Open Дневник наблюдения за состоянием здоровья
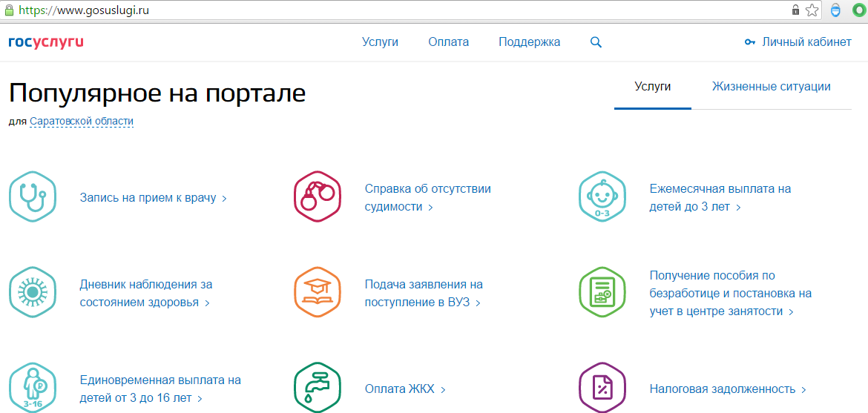Viewport: 868px width, 413px height. (146, 294)
